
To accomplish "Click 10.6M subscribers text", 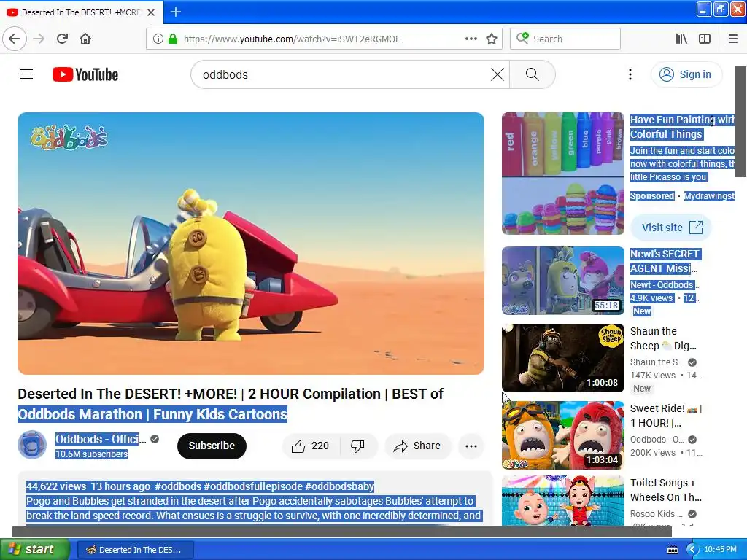I will click(x=91, y=454).
